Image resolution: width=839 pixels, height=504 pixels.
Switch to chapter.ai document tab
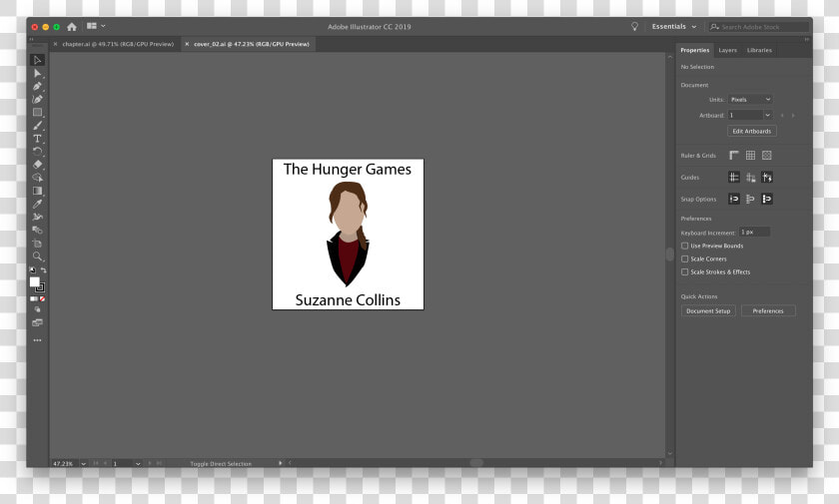click(x=118, y=44)
